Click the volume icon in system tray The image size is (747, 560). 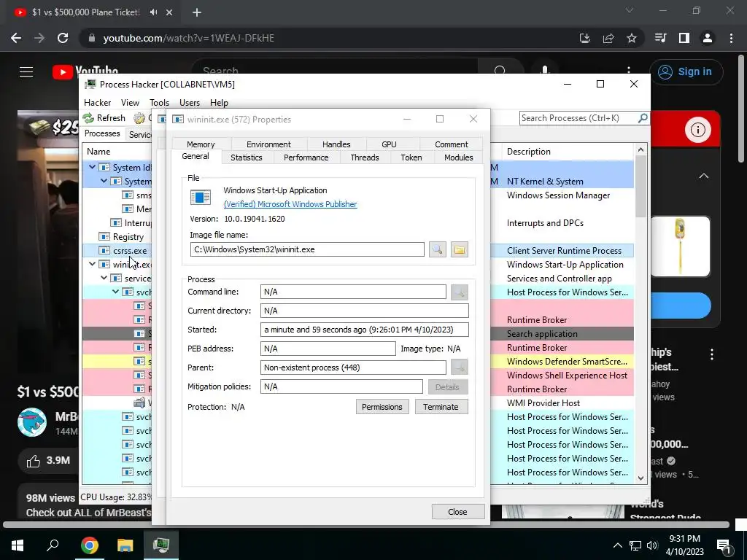click(x=652, y=545)
